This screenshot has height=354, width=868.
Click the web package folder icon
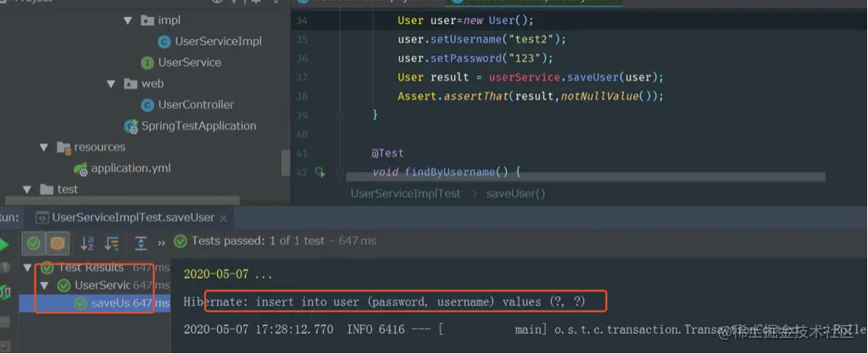click(x=130, y=84)
